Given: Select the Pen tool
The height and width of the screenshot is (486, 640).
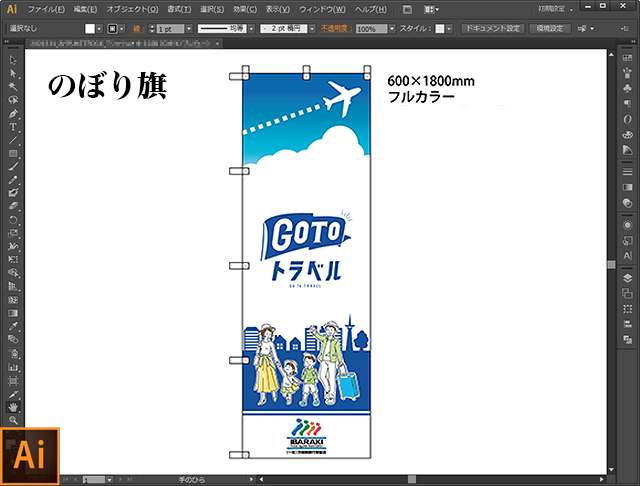Looking at the screenshot, I should coord(13,113).
